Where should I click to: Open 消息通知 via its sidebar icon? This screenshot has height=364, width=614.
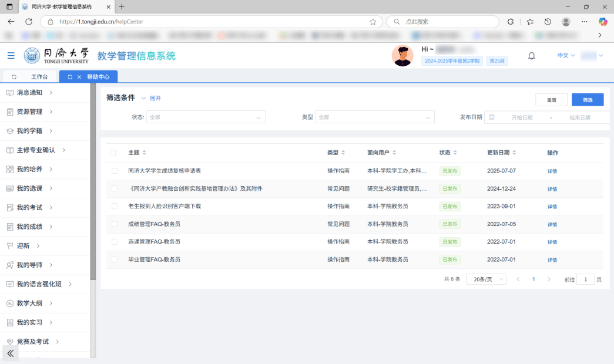pos(9,92)
